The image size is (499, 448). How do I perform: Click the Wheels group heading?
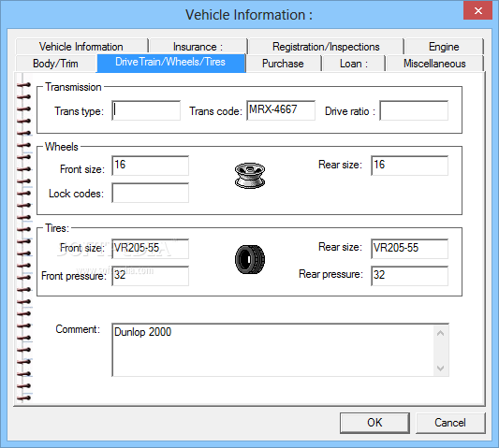click(x=62, y=147)
